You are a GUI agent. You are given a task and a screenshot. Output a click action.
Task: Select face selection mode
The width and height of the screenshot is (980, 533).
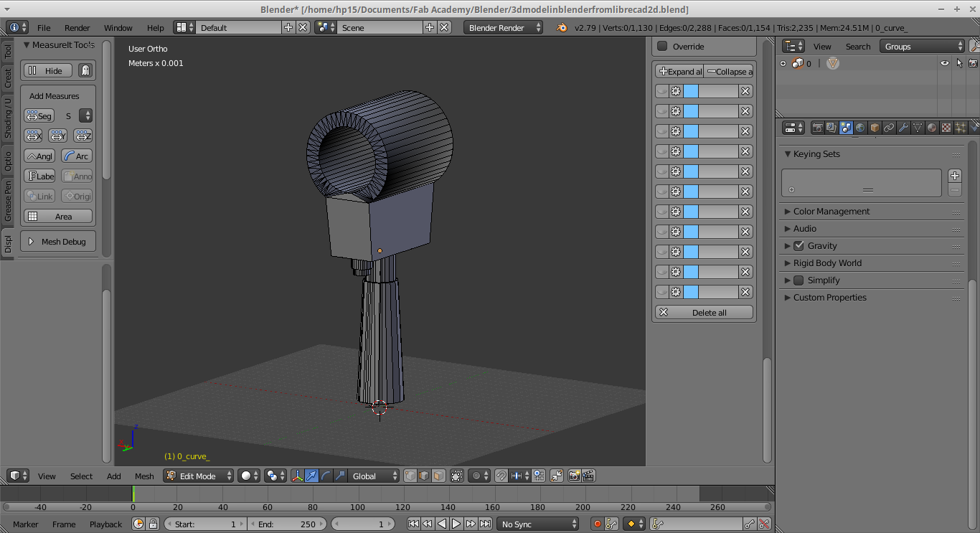click(x=438, y=476)
